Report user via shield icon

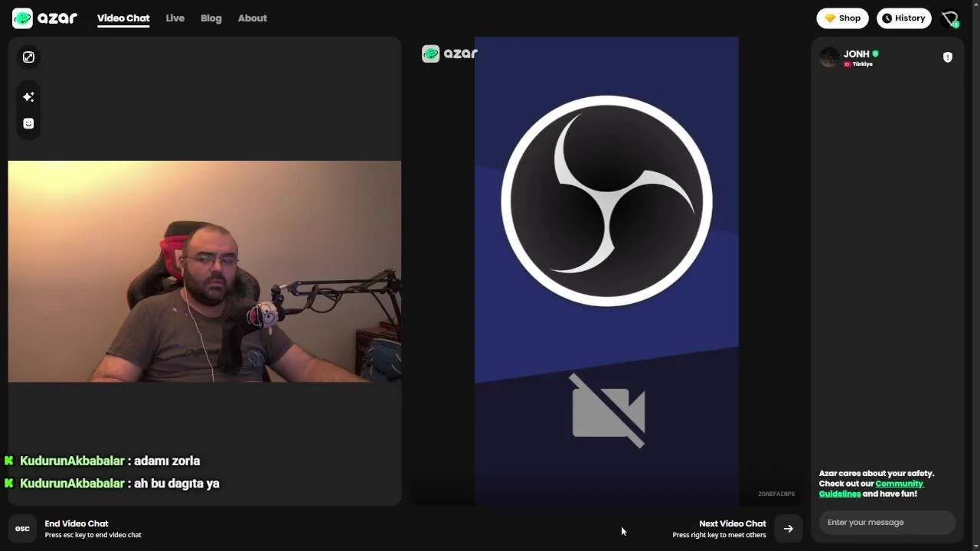coord(948,57)
